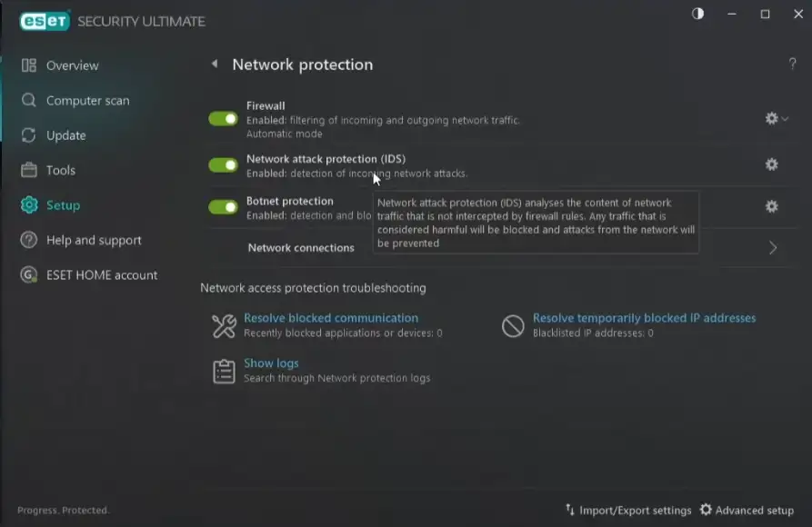Toggle the Firewall switch off
Screen dimensions: 812x527
point(223,119)
